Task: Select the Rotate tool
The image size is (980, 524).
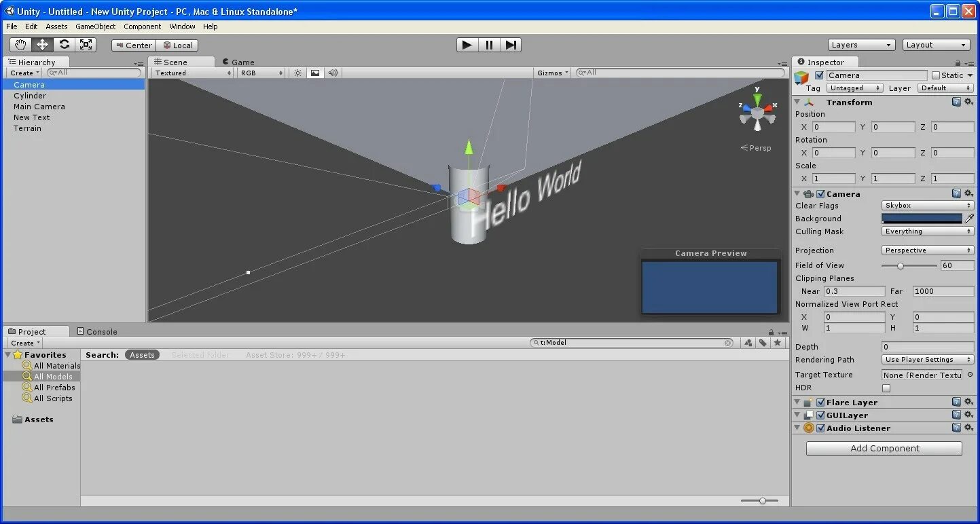Action: pyautogui.click(x=64, y=45)
